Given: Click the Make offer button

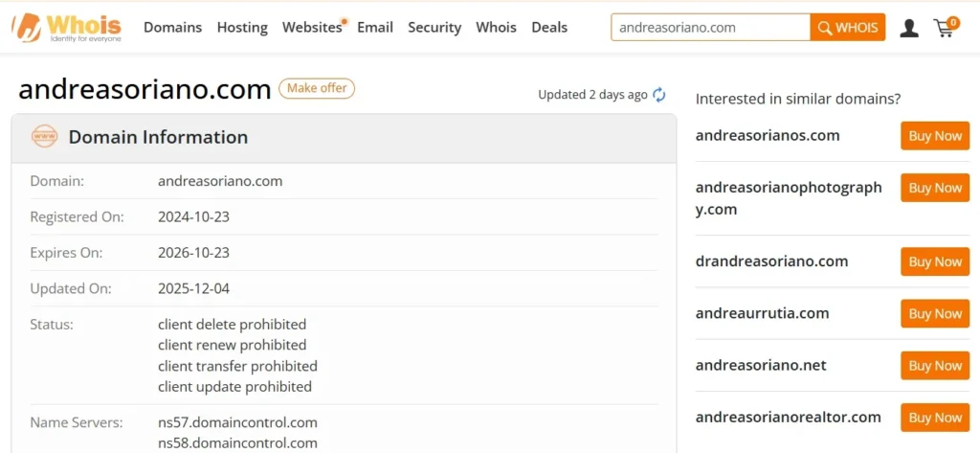Looking at the screenshot, I should click(x=317, y=88).
